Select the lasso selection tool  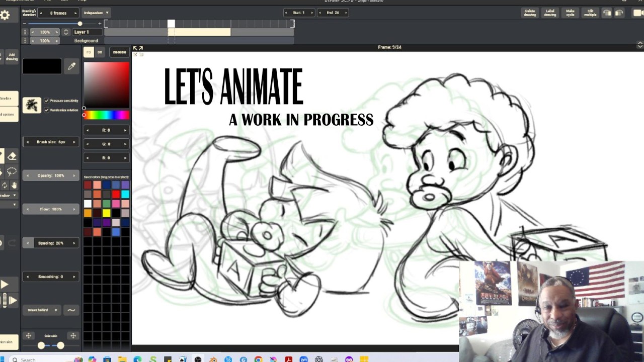(12, 172)
